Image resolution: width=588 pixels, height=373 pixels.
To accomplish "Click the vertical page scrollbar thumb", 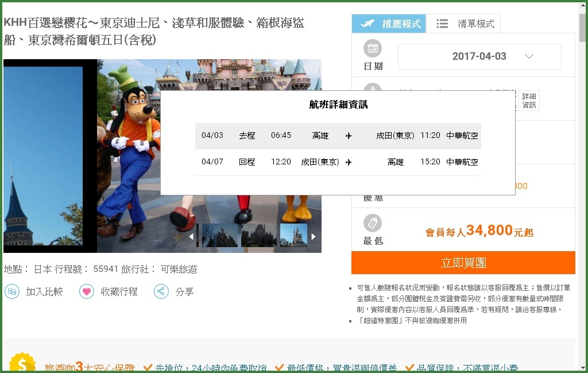I will pyautogui.click(x=582, y=29).
